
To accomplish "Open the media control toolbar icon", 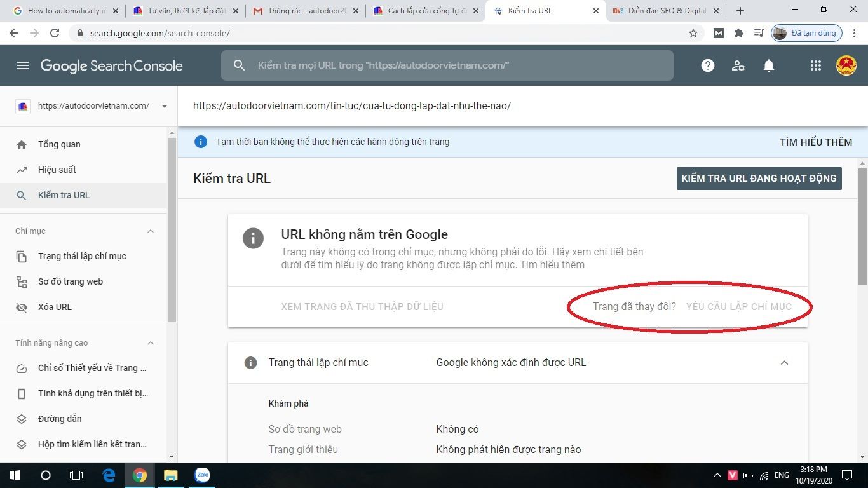I will click(758, 33).
